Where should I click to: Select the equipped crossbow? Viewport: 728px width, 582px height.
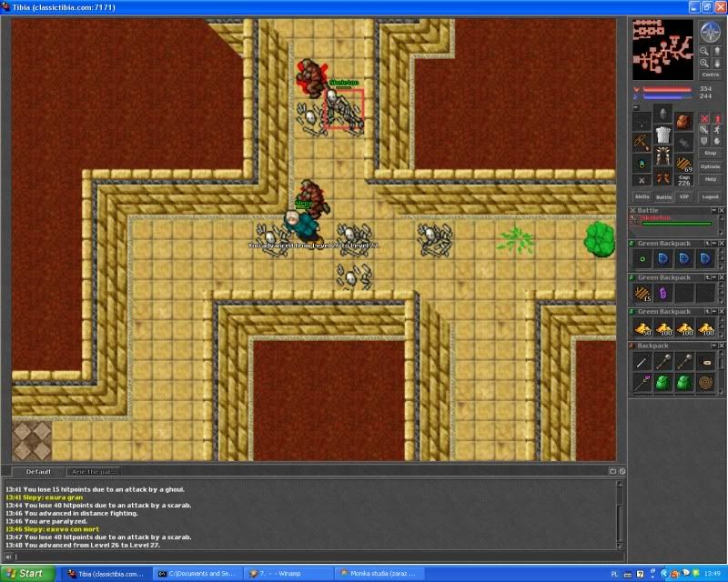click(642, 143)
